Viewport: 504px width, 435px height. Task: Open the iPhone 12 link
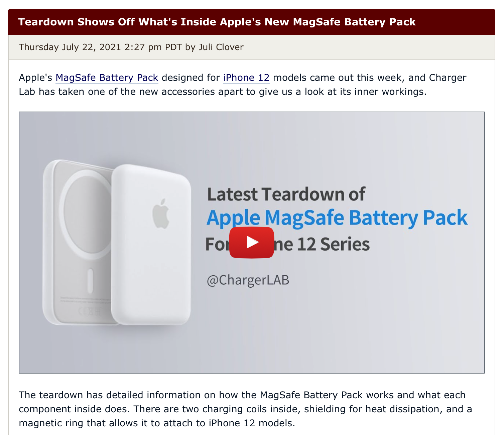(x=246, y=78)
